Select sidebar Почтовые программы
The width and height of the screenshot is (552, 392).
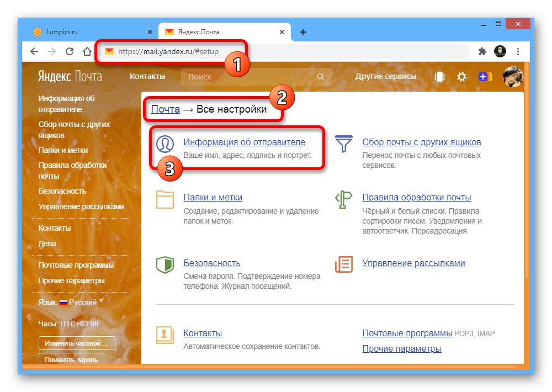click(76, 265)
